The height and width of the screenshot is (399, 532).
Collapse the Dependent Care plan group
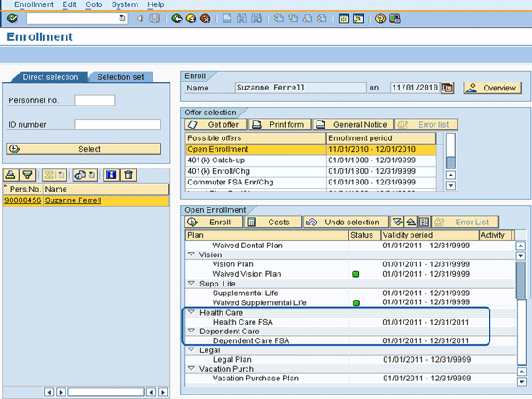point(192,331)
